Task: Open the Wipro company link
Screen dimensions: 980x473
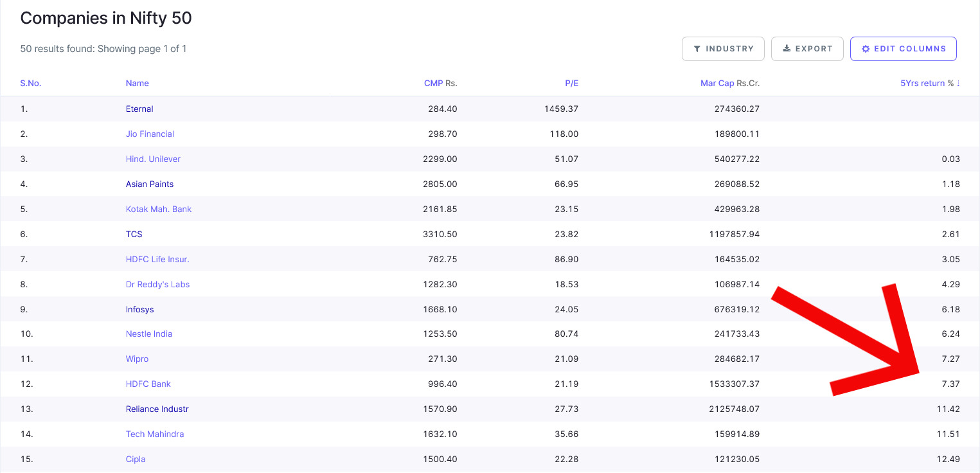Action: [137, 359]
